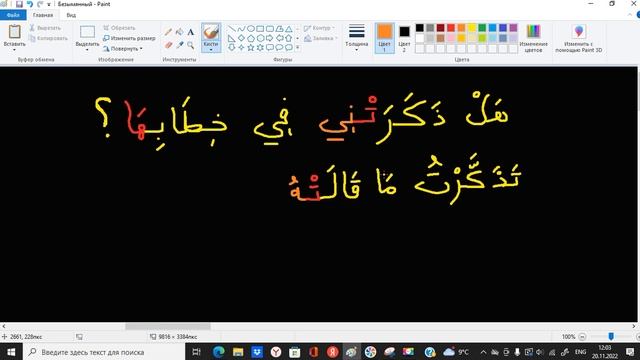Screen dimensions: 640x360
Task: Pick the purple palette swatch
Action: (x=513, y=28)
